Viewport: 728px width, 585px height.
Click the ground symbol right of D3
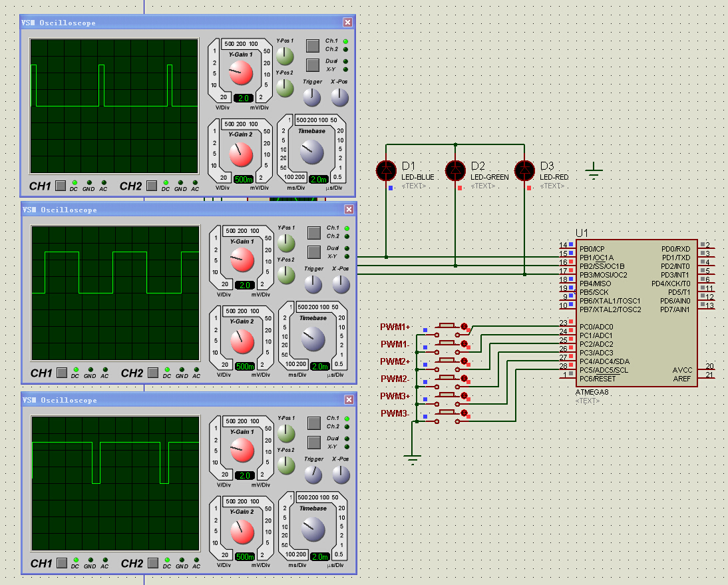(594, 171)
